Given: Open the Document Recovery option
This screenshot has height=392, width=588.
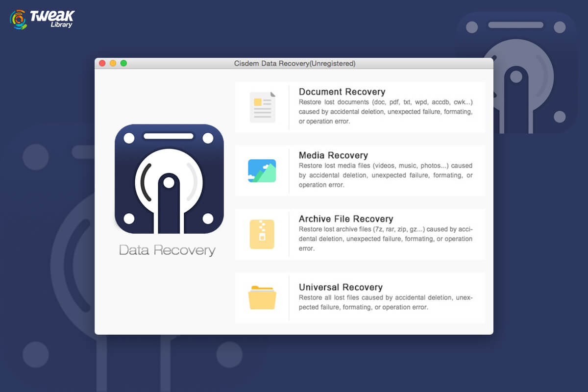Looking at the screenshot, I should click(x=360, y=107).
